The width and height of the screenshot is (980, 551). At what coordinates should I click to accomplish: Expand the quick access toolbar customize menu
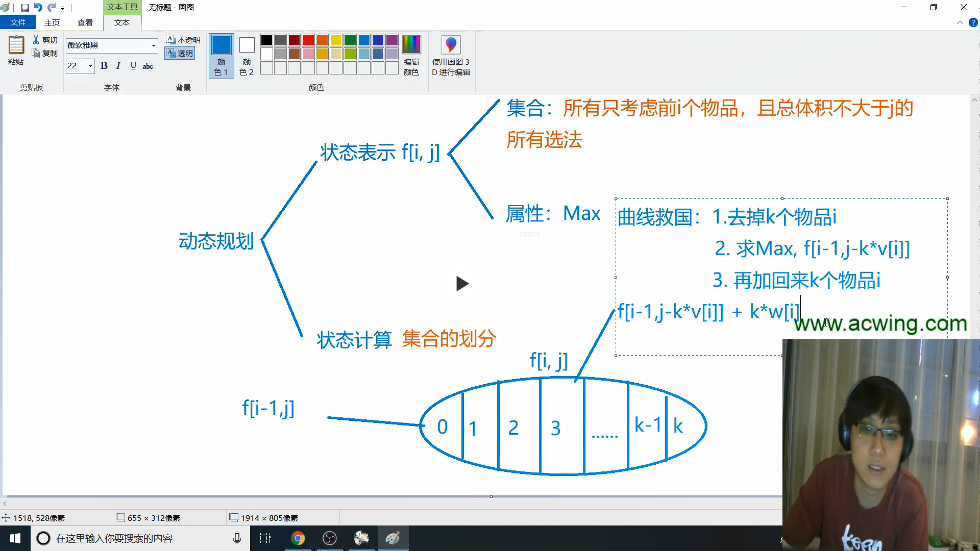(x=62, y=7)
